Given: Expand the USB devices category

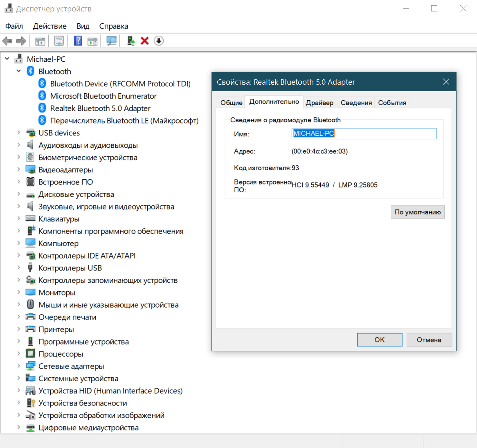Looking at the screenshot, I should (18, 133).
